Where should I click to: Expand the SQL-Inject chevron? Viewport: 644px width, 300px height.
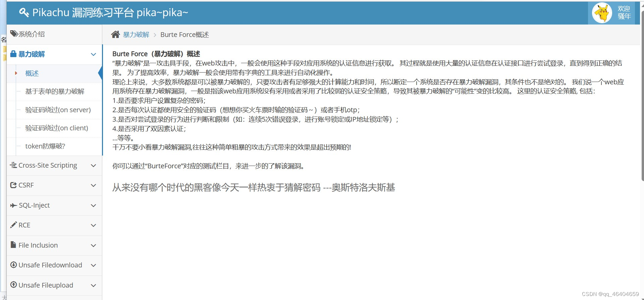click(x=94, y=206)
